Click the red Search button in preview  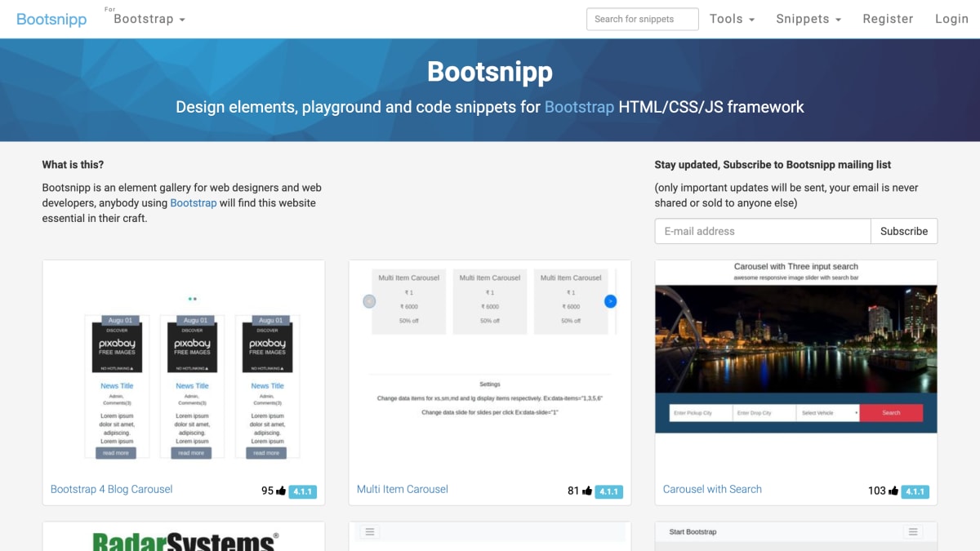(x=891, y=413)
